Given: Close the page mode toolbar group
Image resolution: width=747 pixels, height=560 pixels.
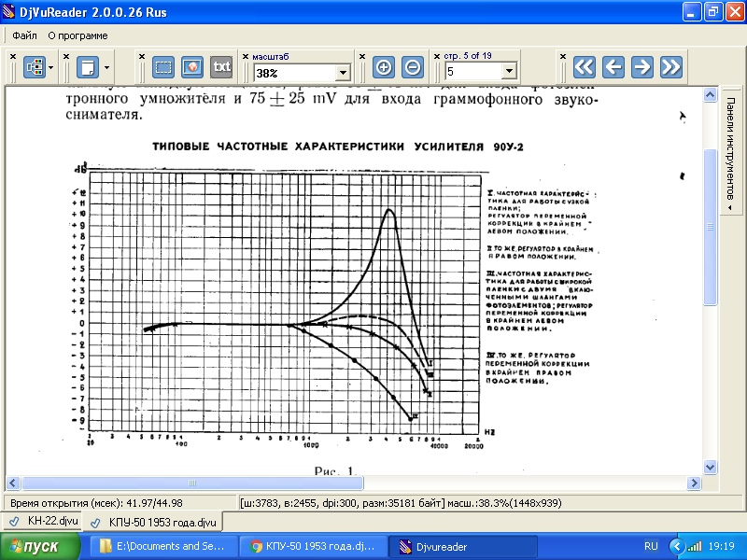Looking at the screenshot, I should point(66,56).
